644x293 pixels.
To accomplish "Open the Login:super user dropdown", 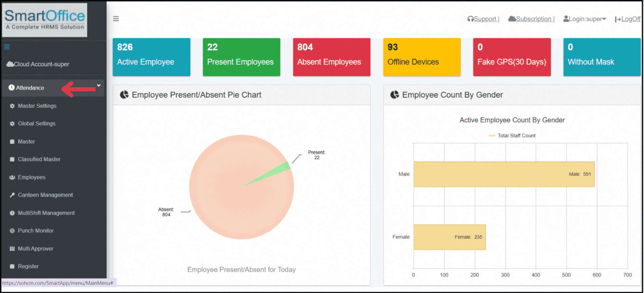I will [585, 19].
